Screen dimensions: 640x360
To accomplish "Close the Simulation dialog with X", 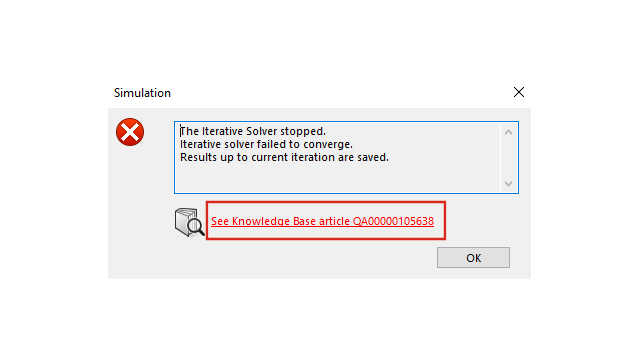I will tap(519, 92).
